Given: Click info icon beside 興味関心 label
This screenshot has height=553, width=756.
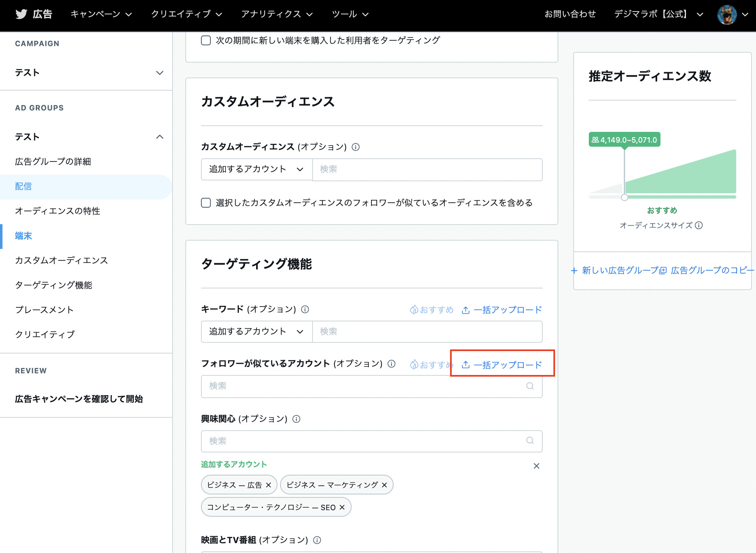Looking at the screenshot, I should click(x=296, y=419).
